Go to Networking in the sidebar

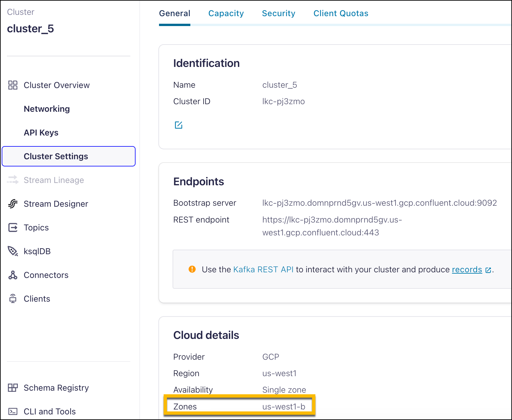tap(47, 109)
